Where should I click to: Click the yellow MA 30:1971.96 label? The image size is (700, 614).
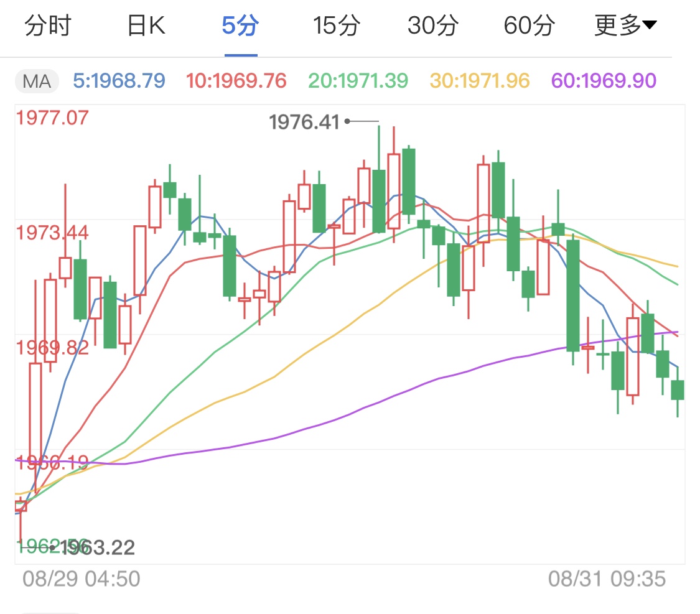coord(480,81)
